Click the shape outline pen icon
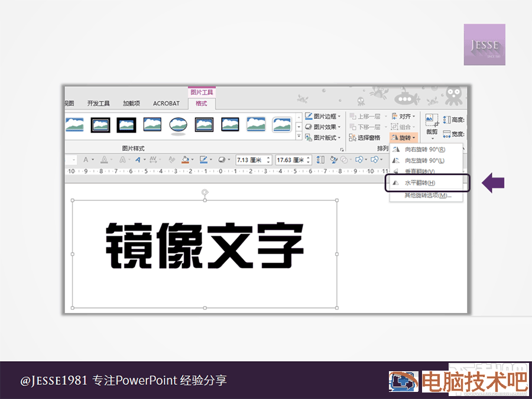 (x=203, y=160)
